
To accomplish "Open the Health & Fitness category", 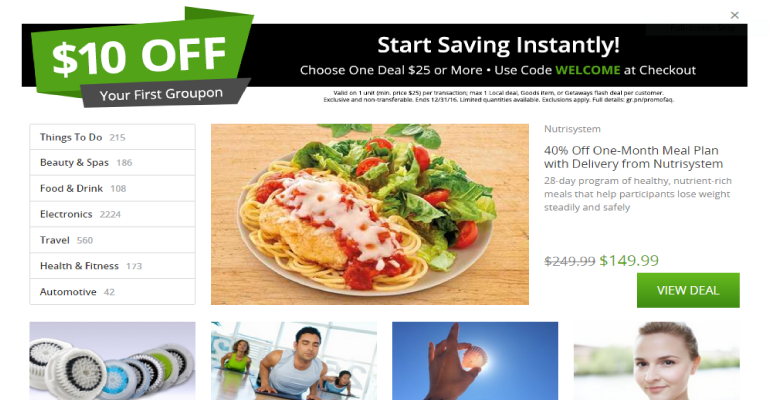I will click(x=112, y=266).
